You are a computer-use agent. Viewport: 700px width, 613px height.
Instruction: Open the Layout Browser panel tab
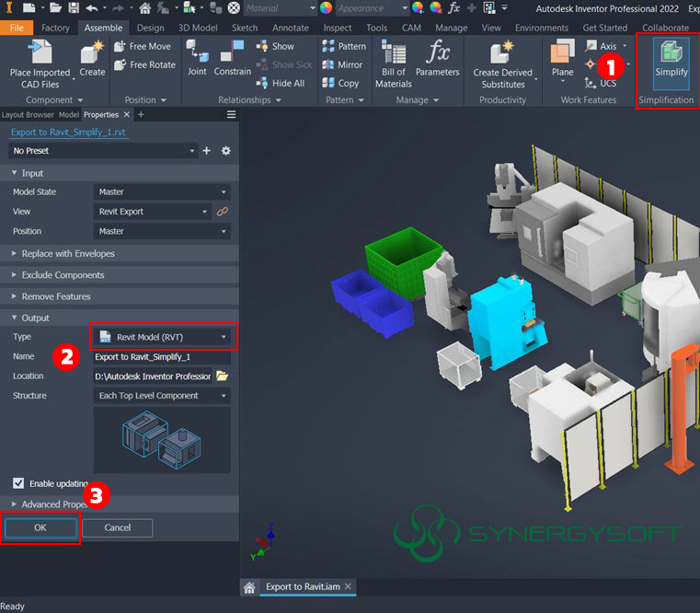28,115
